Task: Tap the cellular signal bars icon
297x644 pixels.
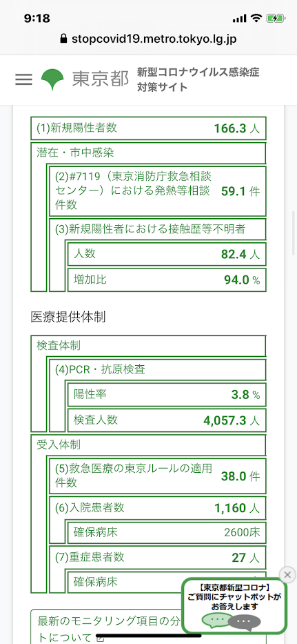Action: pyautogui.click(x=239, y=19)
